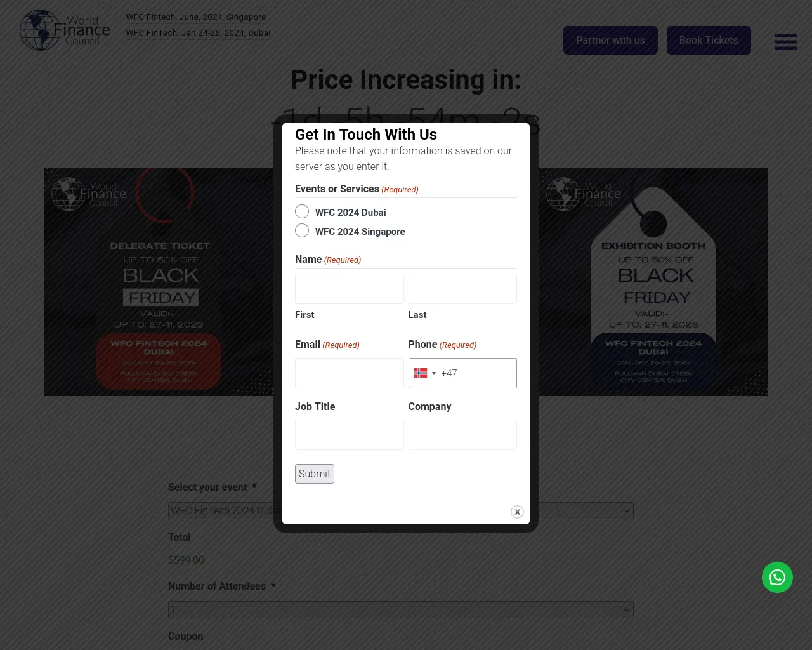Select the WFC 2024 Dubai radio option
This screenshot has width=812, height=650.
(302, 212)
